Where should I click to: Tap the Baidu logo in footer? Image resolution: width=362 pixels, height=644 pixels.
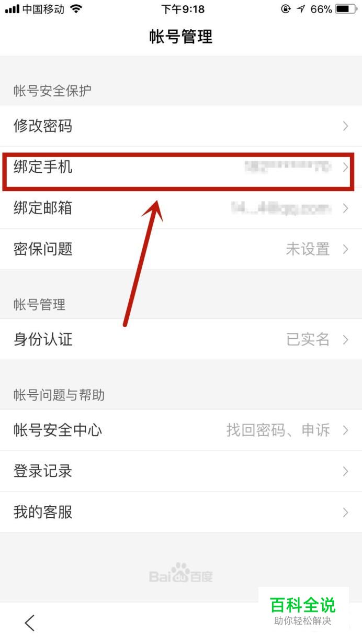point(181,573)
